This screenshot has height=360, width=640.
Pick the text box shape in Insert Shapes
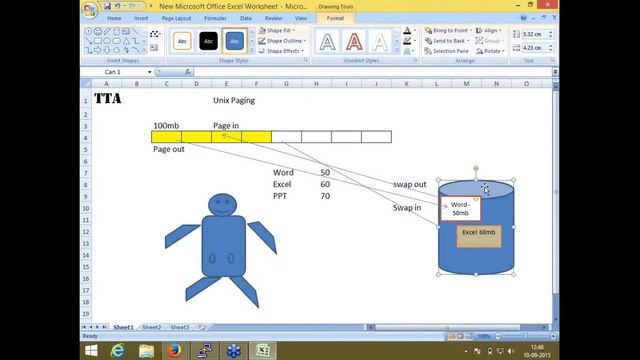tap(126, 31)
